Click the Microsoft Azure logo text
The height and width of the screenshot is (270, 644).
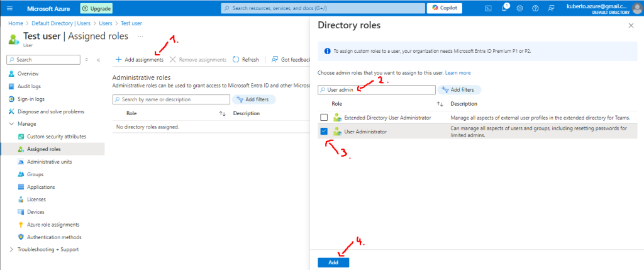tap(48, 8)
